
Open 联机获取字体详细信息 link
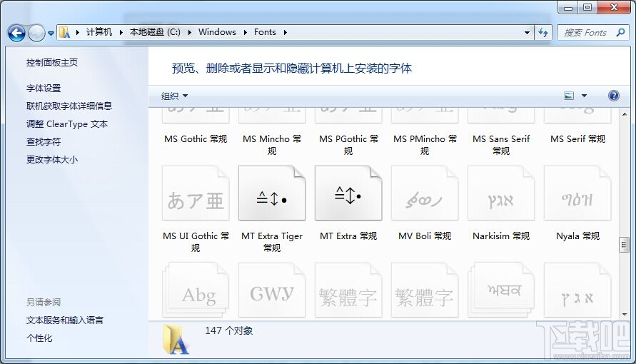tap(69, 106)
